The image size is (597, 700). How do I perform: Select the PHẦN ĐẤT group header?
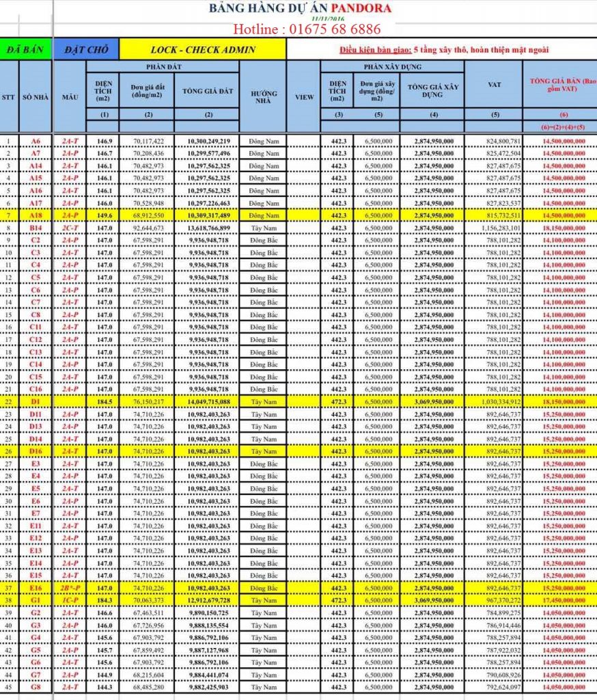pyautogui.click(x=163, y=66)
